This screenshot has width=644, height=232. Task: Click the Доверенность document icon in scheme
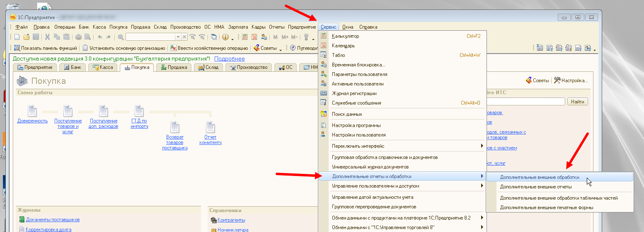pyautogui.click(x=32, y=111)
